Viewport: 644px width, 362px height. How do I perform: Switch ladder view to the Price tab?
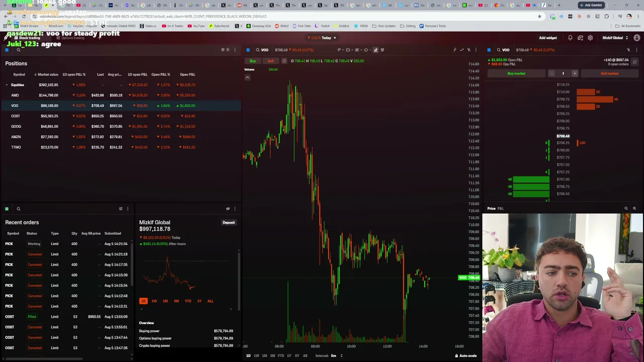click(x=491, y=208)
